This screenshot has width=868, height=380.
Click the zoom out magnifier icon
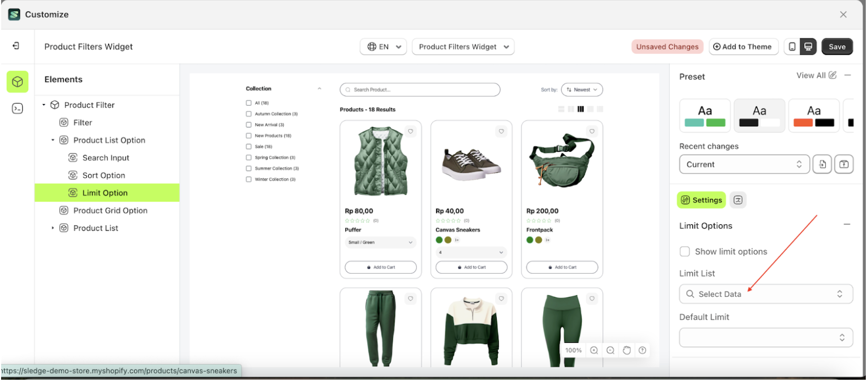610,350
